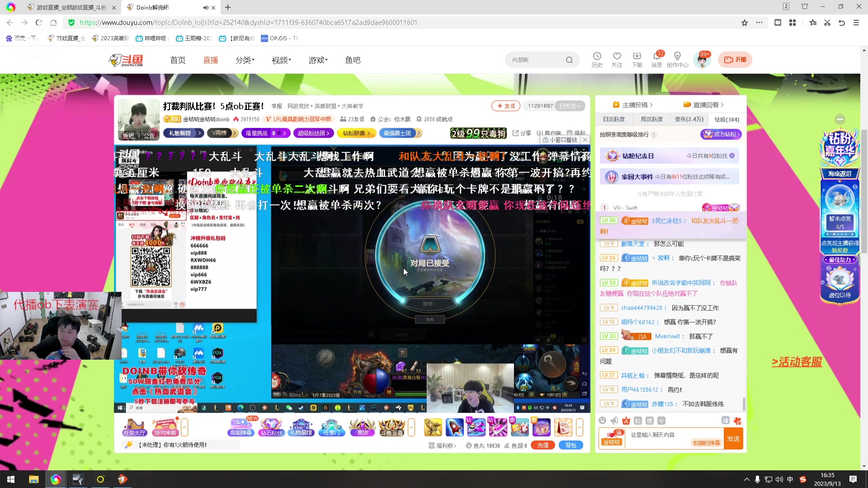Click the streamer avatar thumbnail

click(x=138, y=120)
